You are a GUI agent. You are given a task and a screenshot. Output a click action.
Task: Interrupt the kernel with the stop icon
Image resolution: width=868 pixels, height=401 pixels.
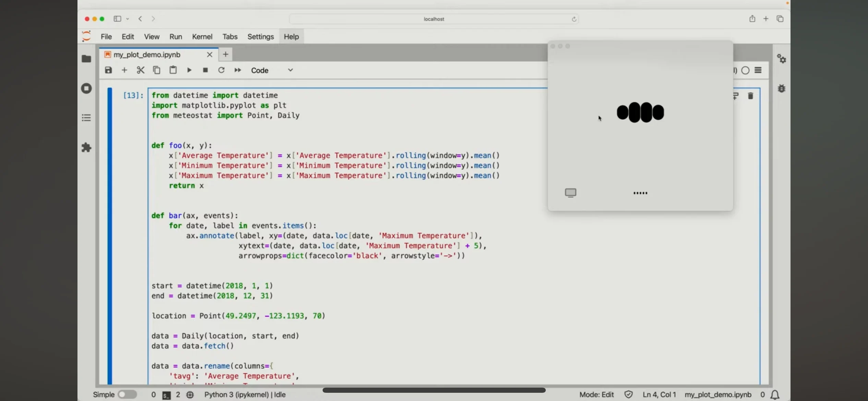tap(205, 70)
